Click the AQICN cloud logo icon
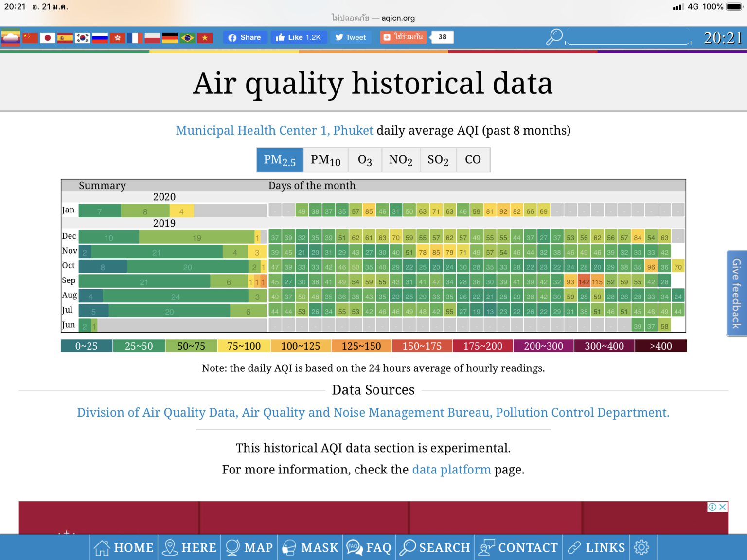747x560 pixels. 11,37
